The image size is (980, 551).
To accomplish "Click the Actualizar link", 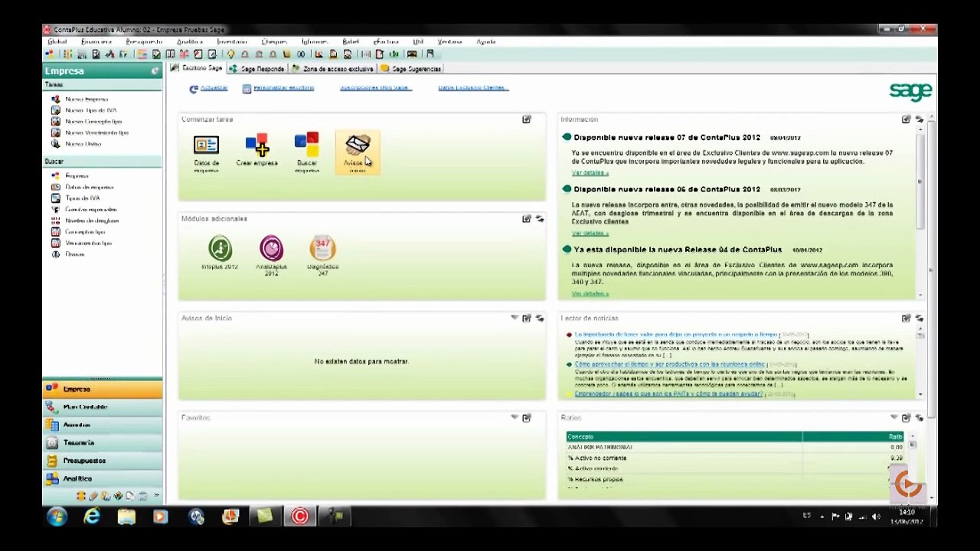I will [214, 88].
